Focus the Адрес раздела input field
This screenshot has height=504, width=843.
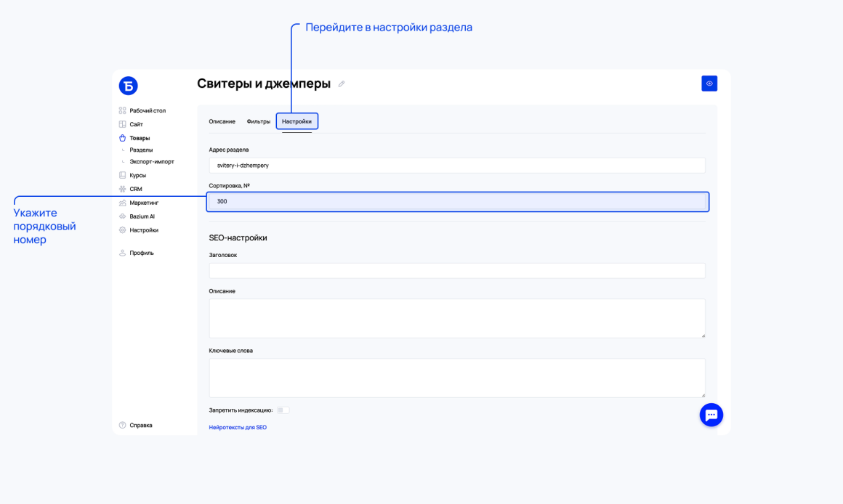pyautogui.click(x=457, y=166)
